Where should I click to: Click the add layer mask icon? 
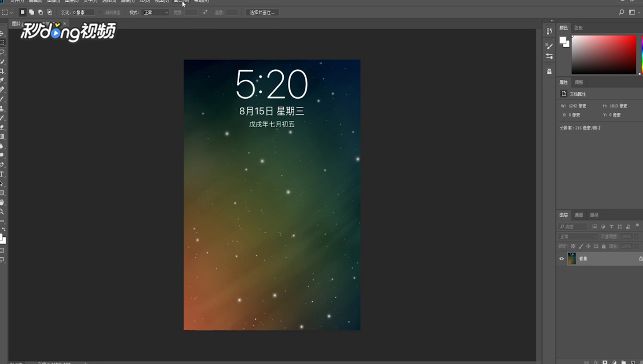point(605,362)
